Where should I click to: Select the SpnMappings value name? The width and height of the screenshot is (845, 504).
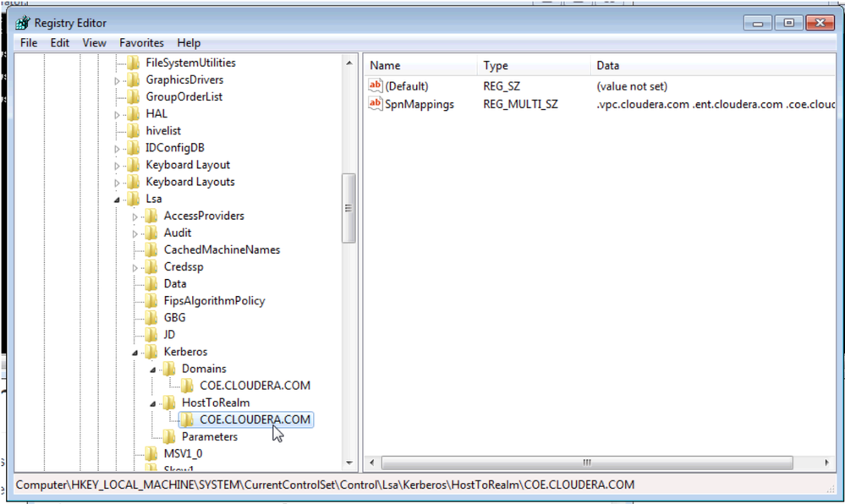point(420,104)
